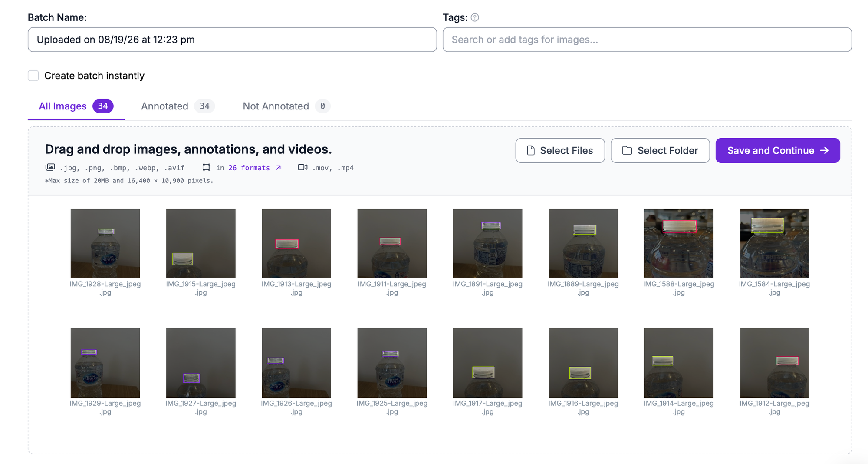This screenshot has width=868, height=464.
Task: Click the Tags help question mark icon
Action: pyautogui.click(x=475, y=17)
